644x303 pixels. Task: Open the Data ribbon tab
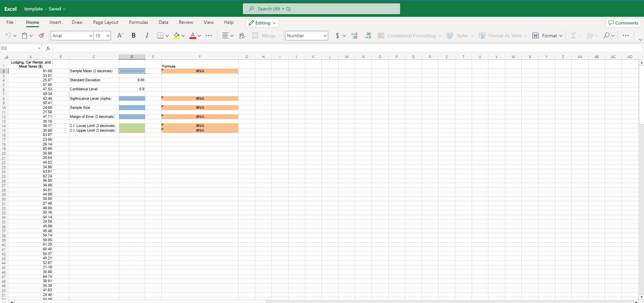pos(163,22)
